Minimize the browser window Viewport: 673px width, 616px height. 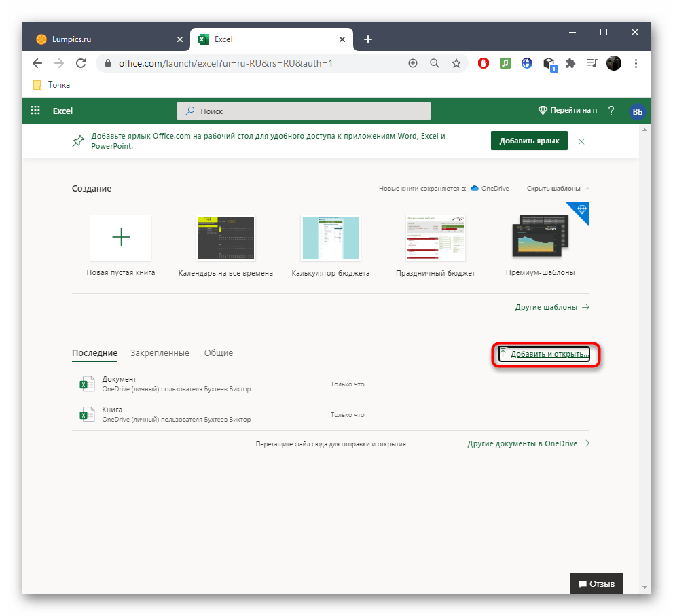[572, 32]
